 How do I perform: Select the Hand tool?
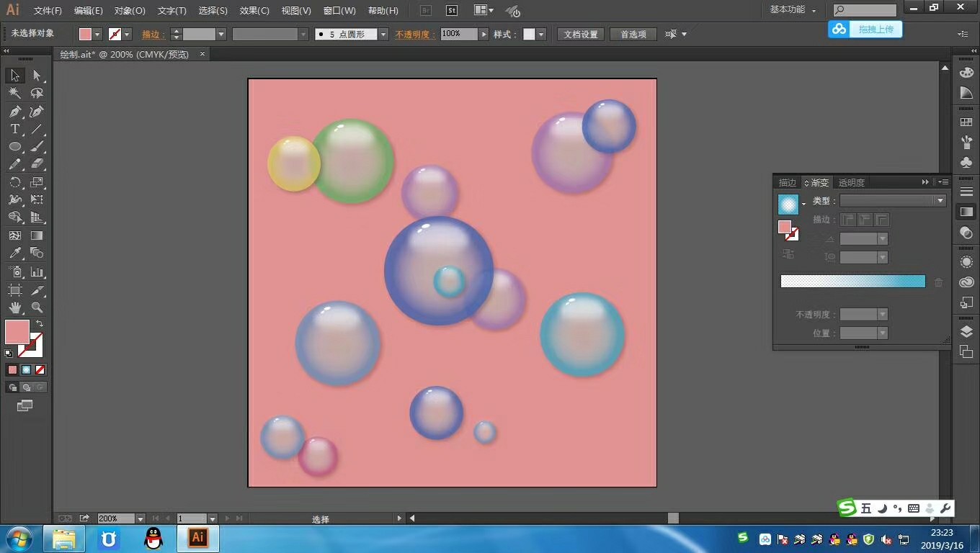(14, 307)
